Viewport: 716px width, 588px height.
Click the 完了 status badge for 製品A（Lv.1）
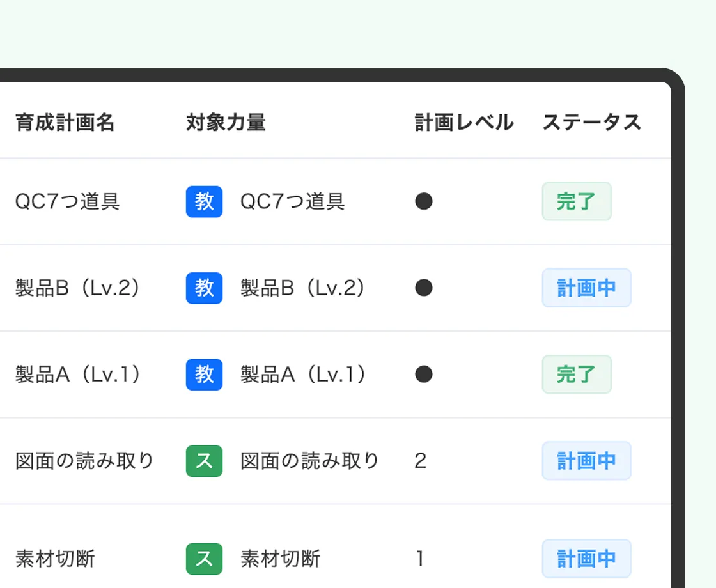tap(576, 375)
